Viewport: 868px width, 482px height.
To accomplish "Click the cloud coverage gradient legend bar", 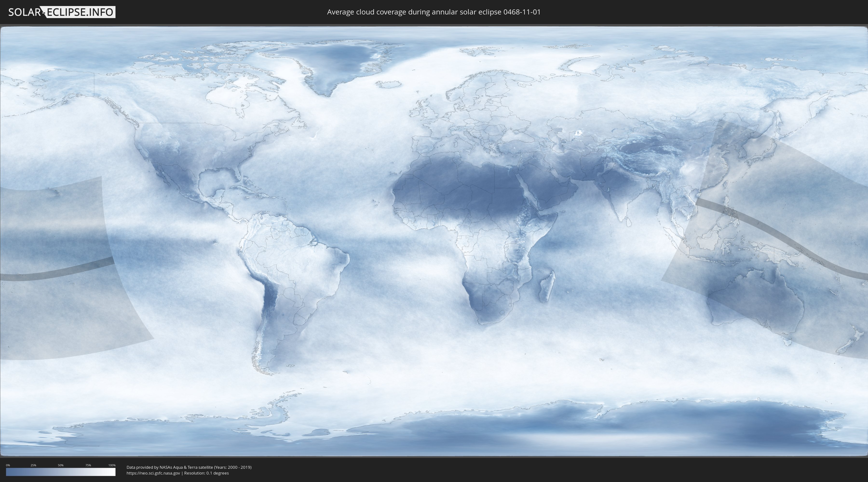I will tap(61, 472).
